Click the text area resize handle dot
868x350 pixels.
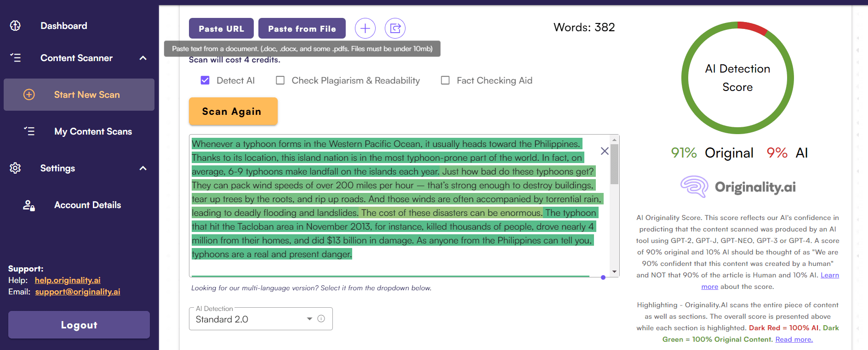pyautogui.click(x=603, y=277)
